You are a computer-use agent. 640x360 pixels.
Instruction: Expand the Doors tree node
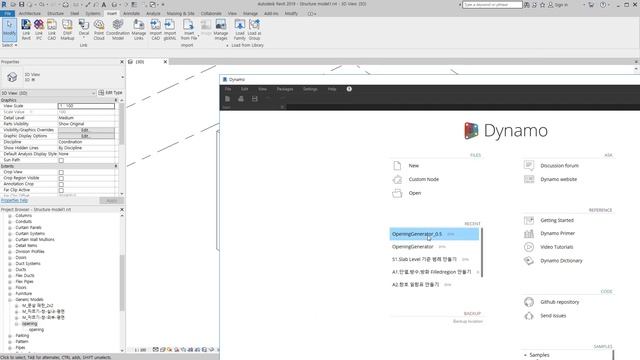point(10,258)
